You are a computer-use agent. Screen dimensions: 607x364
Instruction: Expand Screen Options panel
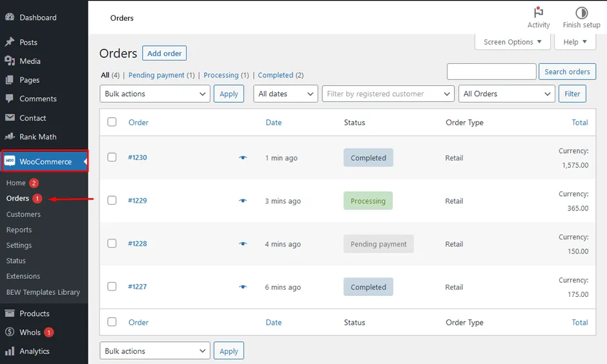[513, 42]
